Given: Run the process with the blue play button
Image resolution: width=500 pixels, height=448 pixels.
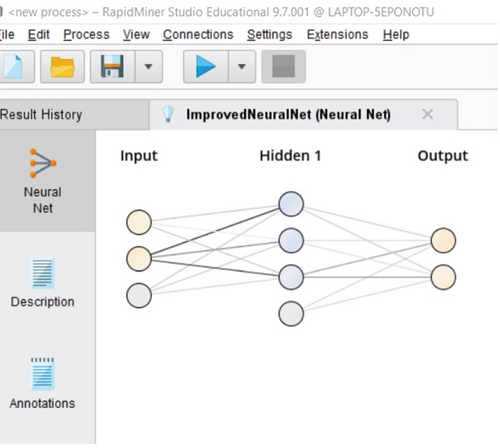Looking at the screenshot, I should [206, 67].
